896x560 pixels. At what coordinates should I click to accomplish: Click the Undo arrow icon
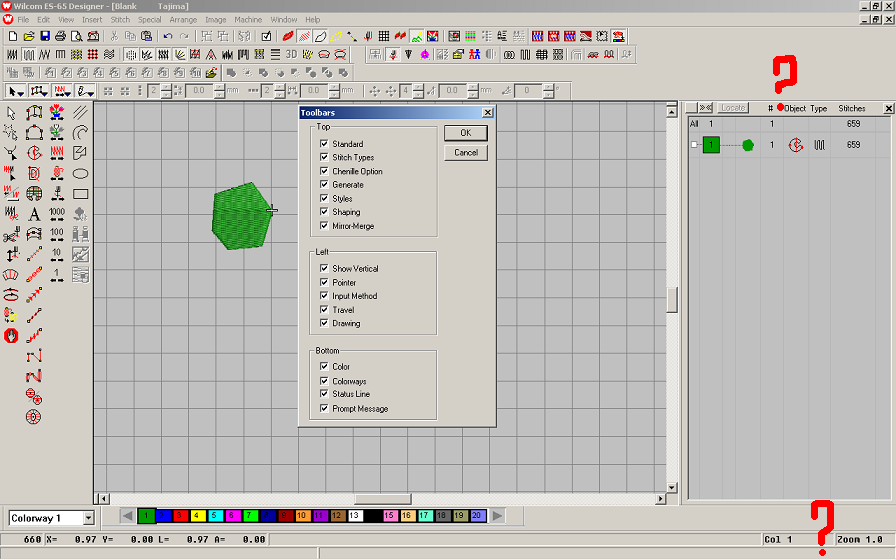[167, 36]
